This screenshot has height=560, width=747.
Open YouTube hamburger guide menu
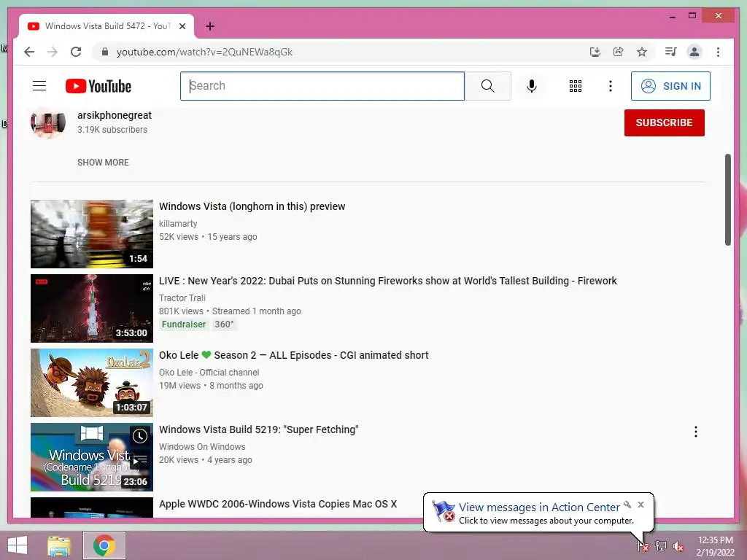click(39, 86)
